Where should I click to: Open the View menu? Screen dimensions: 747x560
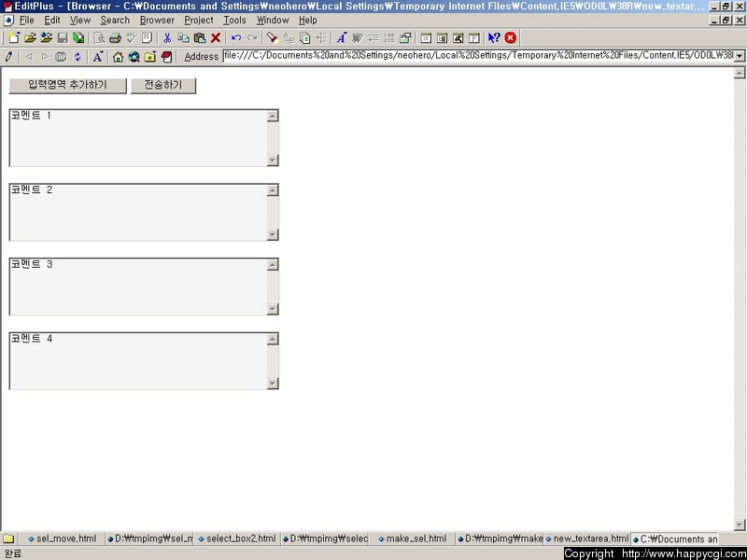[x=80, y=20]
